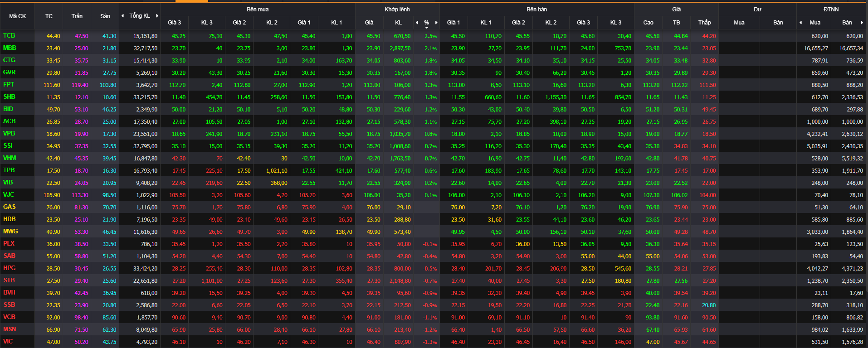The height and width of the screenshot is (348, 868).
Task: Open the SHB stock symbol
Action: tap(9, 97)
